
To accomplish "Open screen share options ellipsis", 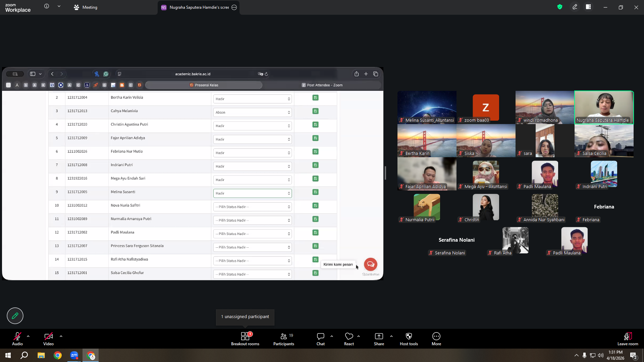I will point(234,7).
